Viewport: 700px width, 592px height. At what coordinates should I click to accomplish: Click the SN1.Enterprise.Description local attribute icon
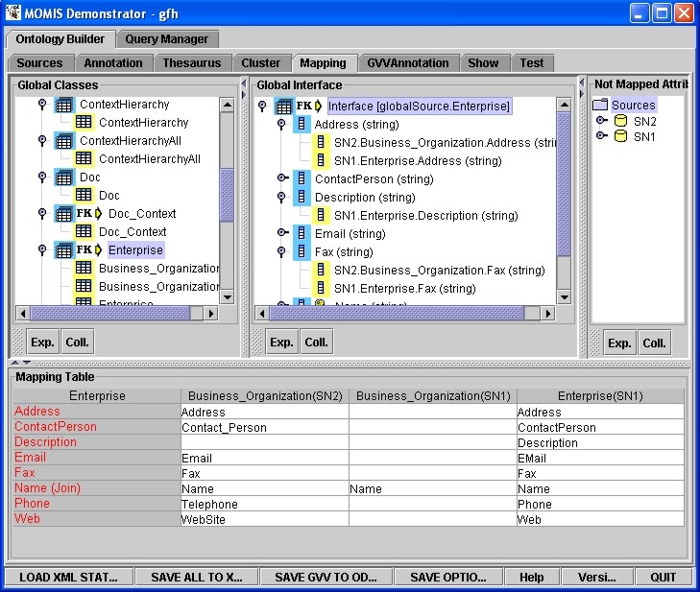(x=321, y=215)
